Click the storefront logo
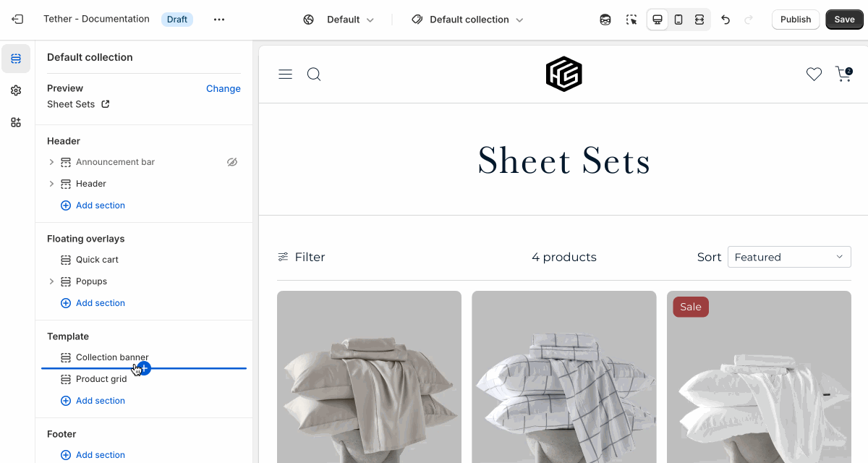Screen dimensions: 868x463 click(x=563, y=74)
